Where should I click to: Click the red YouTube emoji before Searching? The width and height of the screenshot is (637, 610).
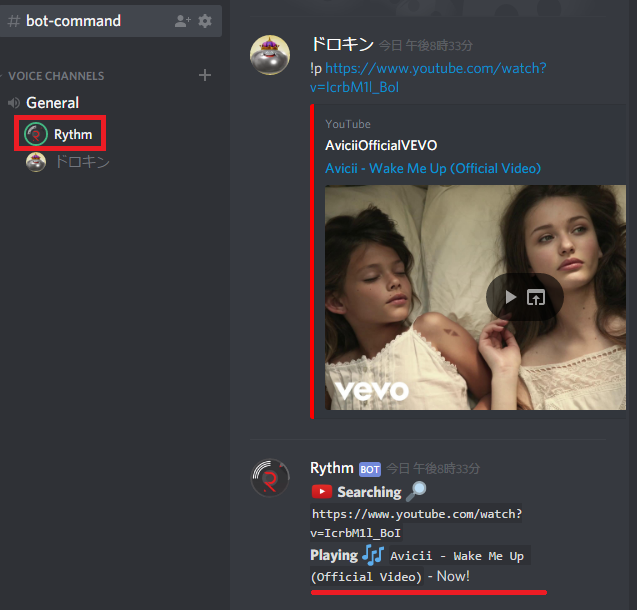[x=322, y=492]
